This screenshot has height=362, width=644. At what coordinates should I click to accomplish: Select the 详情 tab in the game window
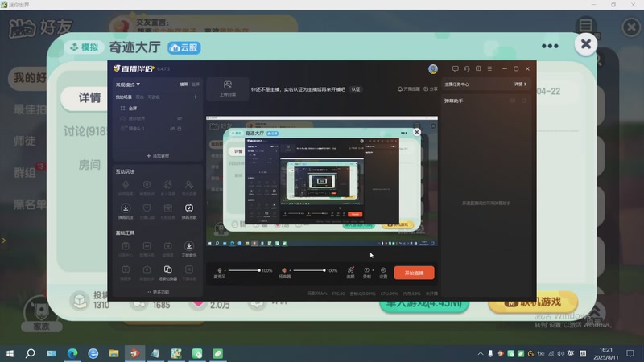(89, 97)
